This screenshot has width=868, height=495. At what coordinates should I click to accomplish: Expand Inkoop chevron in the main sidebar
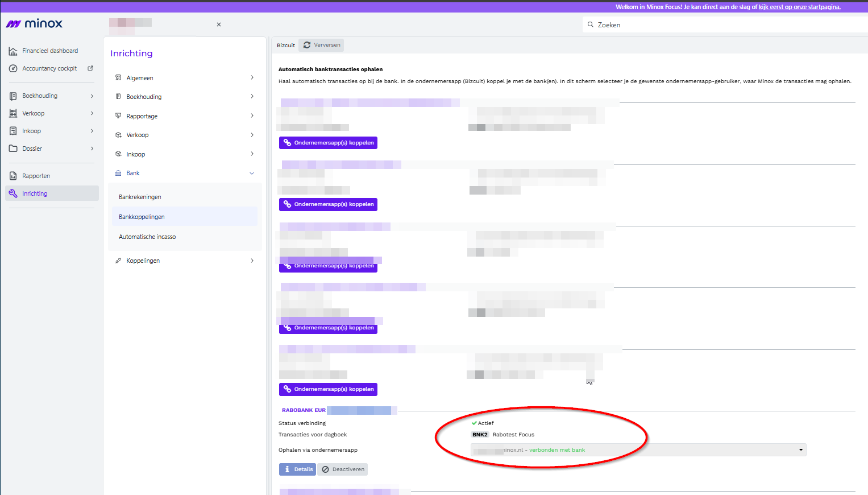92,131
